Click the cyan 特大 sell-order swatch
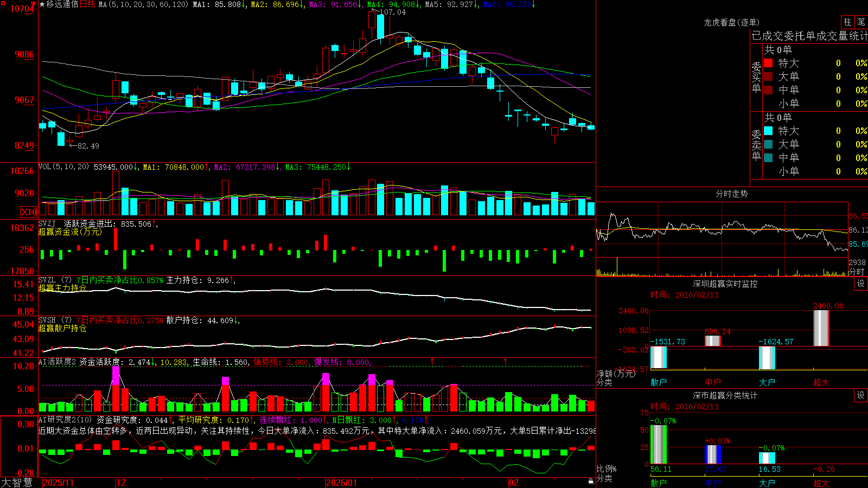 click(768, 131)
